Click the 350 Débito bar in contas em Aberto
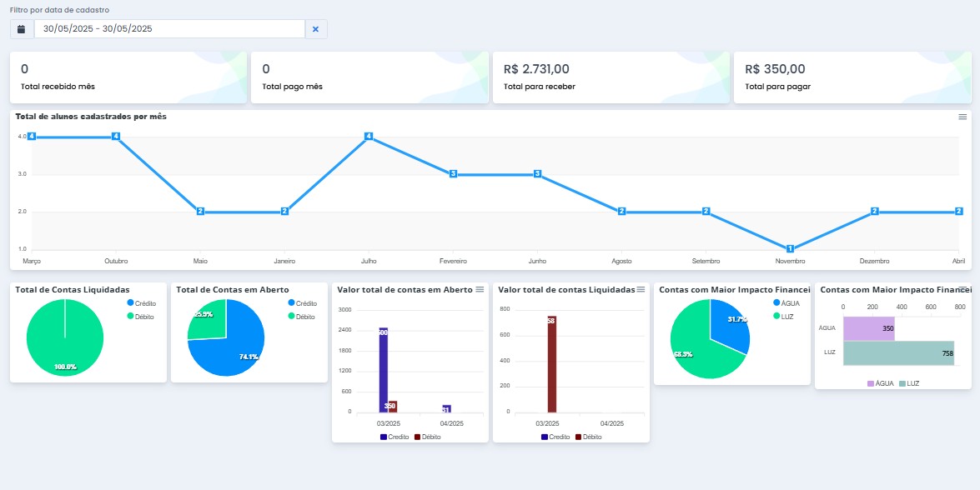 (x=393, y=407)
